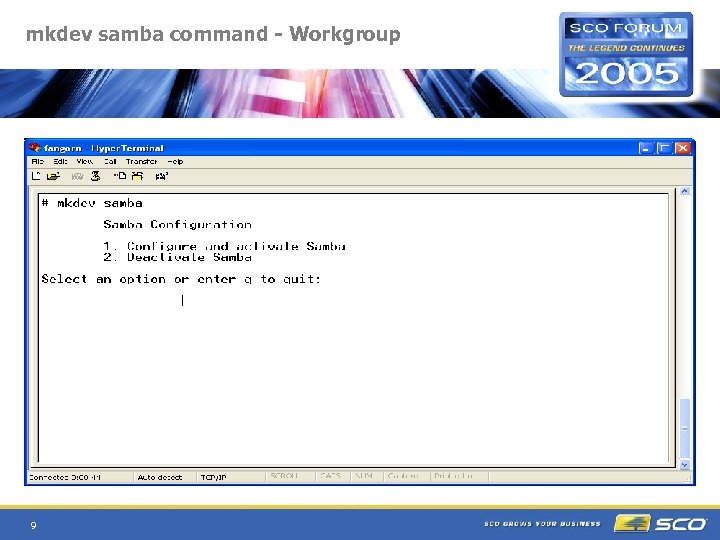
Task: Maximize the HyperTerminal window
Action: point(664,148)
